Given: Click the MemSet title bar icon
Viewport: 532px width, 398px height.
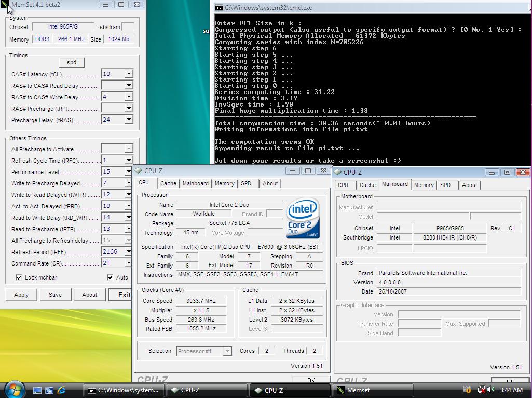Looking at the screenshot, I should [x=5, y=4].
